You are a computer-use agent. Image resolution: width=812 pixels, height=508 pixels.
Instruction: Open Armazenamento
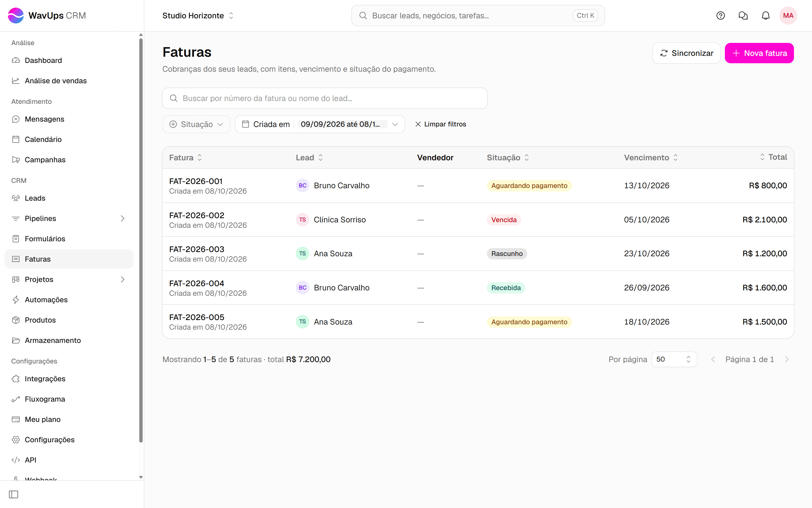point(69,340)
